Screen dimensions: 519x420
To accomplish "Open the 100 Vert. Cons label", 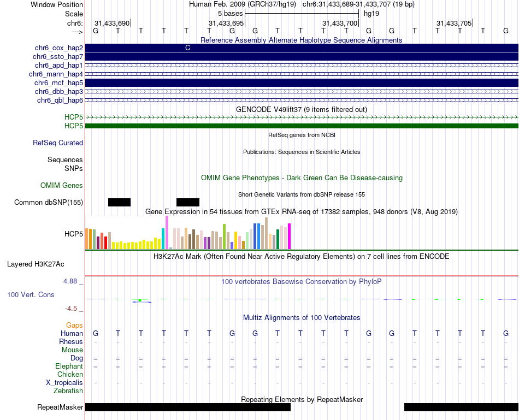I will click(x=31, y=294).
